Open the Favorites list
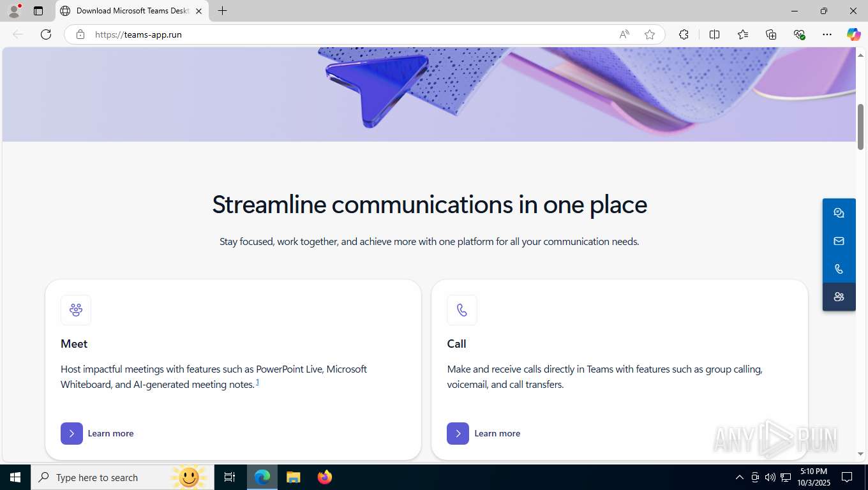 [743, 34]
